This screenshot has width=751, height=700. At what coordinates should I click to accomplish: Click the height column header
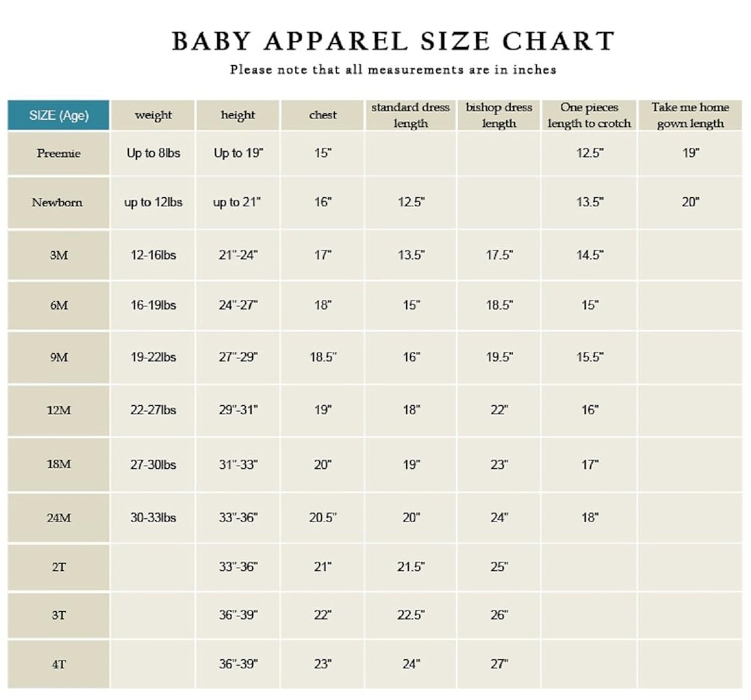pyautogui.click(x=238, y=115)
